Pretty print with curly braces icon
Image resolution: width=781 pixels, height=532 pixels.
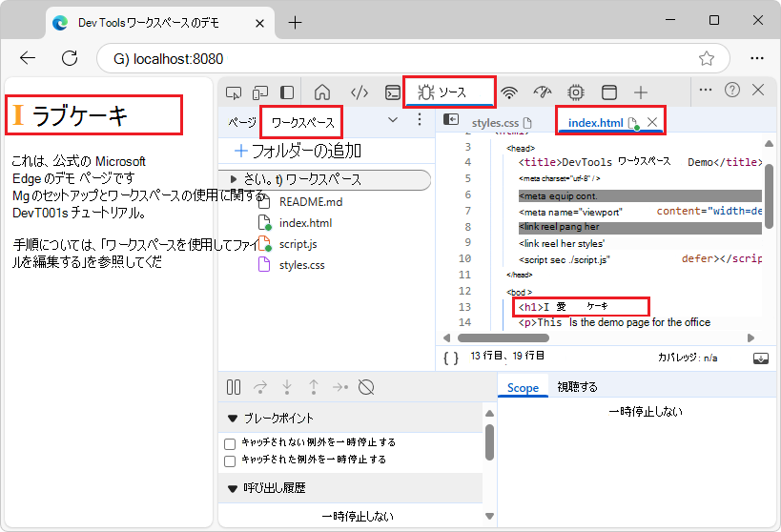[451, 358]
